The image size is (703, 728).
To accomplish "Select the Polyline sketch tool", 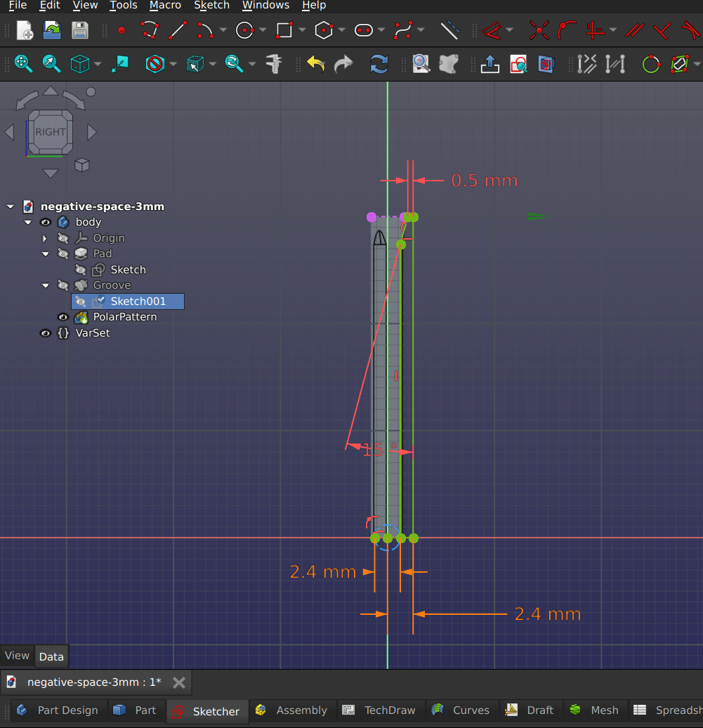I will pos(150,31).
